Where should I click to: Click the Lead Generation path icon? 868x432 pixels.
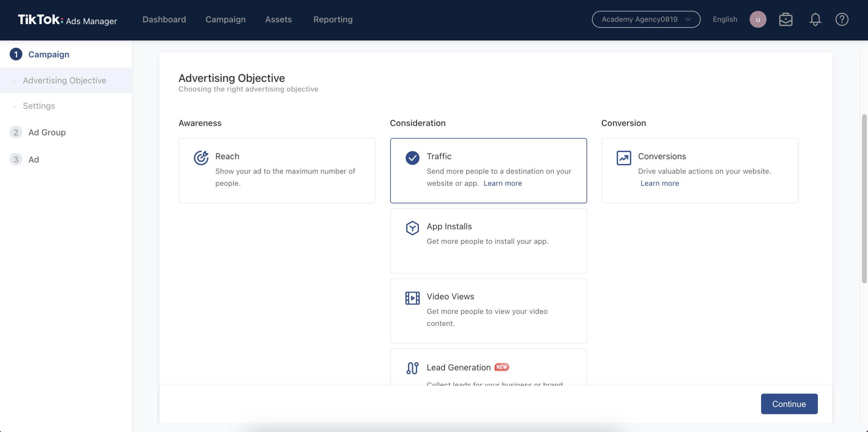tap(412, 368)
